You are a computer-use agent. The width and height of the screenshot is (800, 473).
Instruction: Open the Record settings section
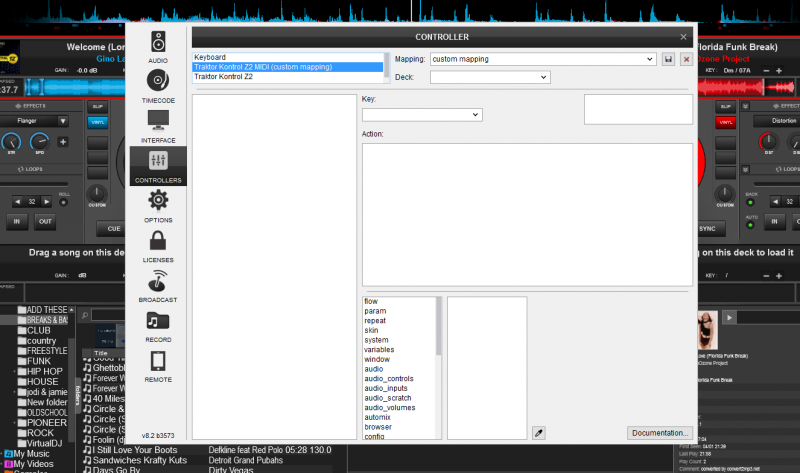coord(158,326)
